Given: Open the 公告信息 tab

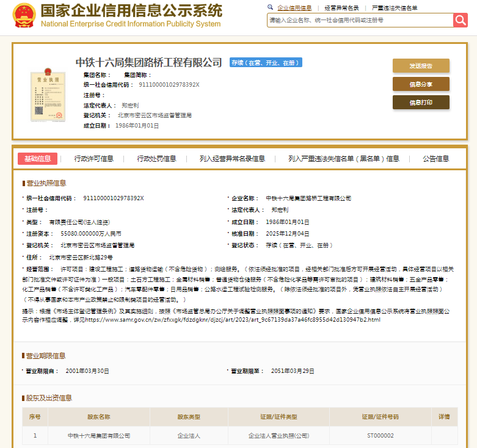Looking at the screenshot, I should [x=435, y=159].
